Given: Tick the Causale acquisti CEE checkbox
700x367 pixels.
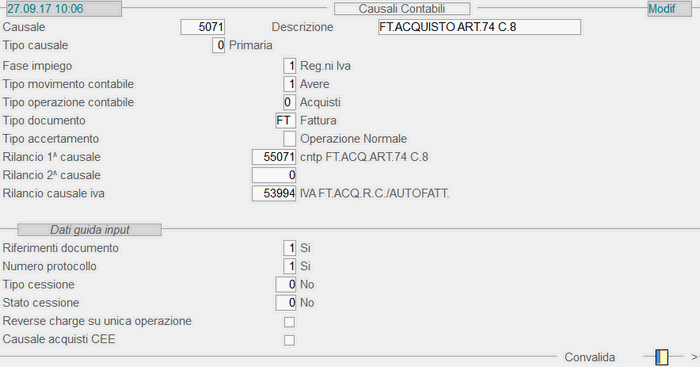Looking at the screenshot, I should pos(289,340).
